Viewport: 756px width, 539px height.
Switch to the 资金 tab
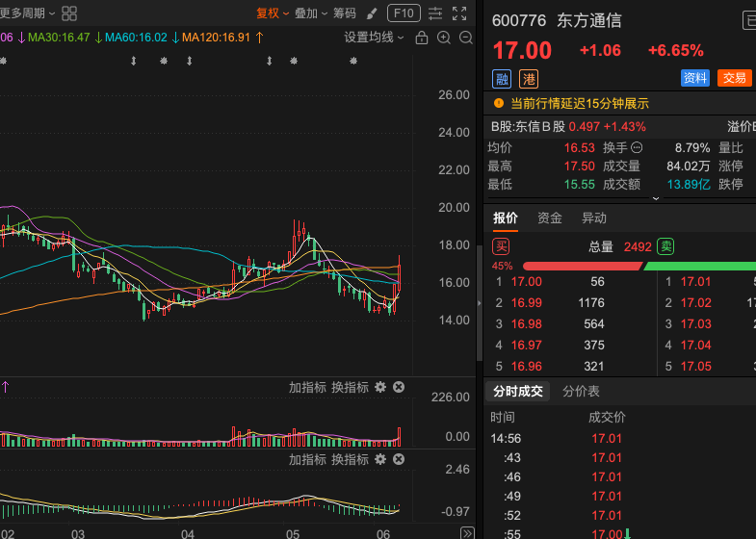point(550,218)
